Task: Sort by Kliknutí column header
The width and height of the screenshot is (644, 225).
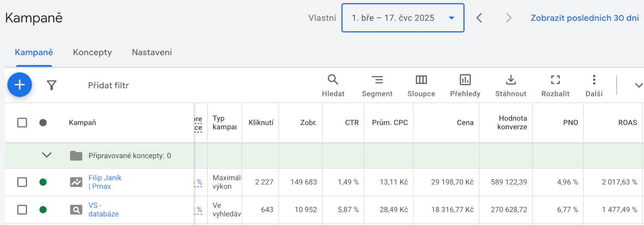Action: (x=261, y=123)
